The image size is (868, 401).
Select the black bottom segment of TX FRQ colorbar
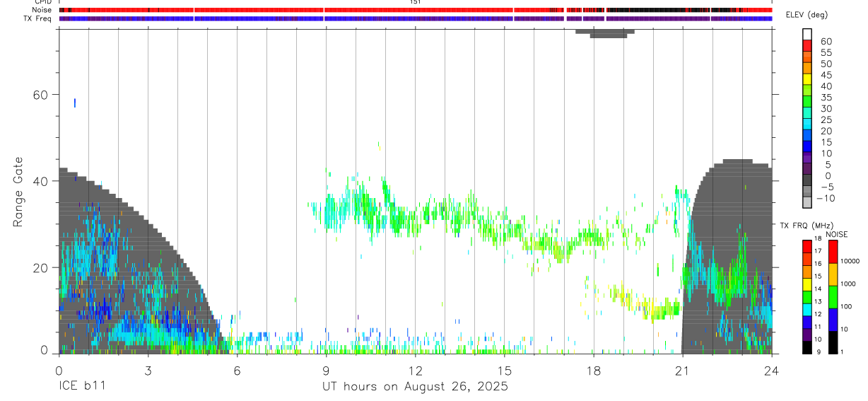(807, 347)
